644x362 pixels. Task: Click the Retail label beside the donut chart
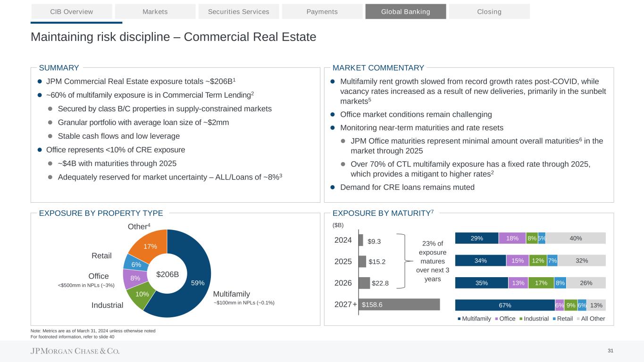pos(101,255)
